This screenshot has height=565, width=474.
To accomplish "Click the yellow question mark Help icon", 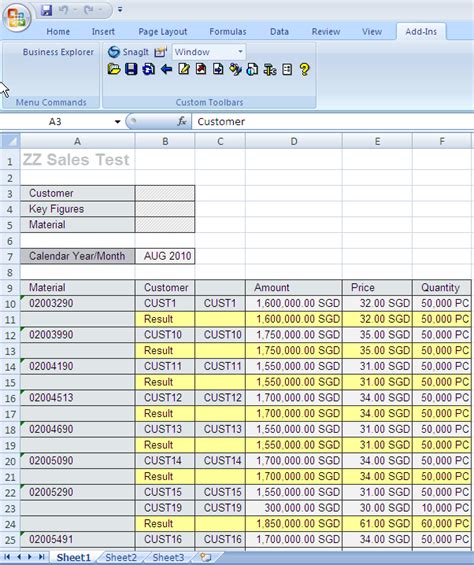I will [x=305, y=69].
